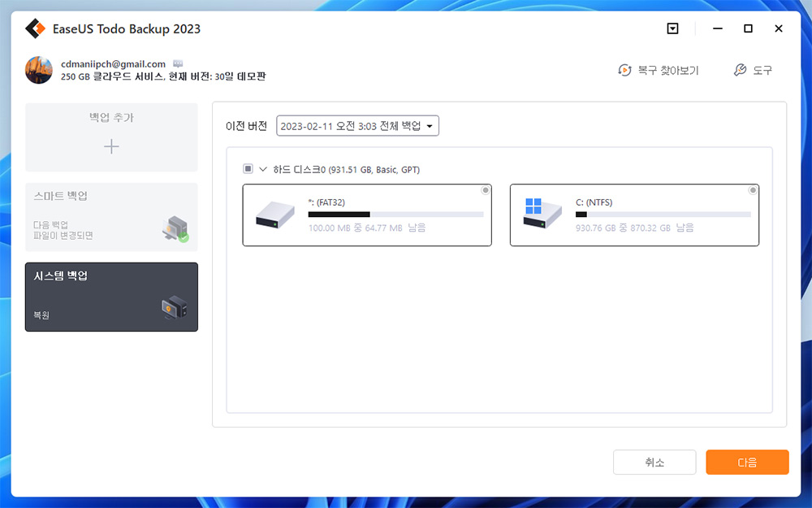This screenshot has width=812, height=508.
Task: Click the 이전 버전 label
Action: click(x=247, y=126)
